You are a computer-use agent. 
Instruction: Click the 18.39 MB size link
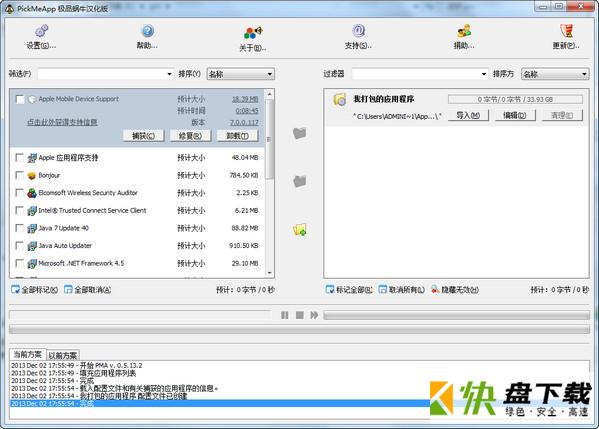point(245,99)
